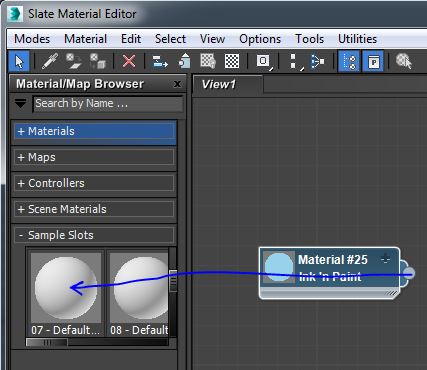Click Show Shaded Material in Viewport icon

208,62
